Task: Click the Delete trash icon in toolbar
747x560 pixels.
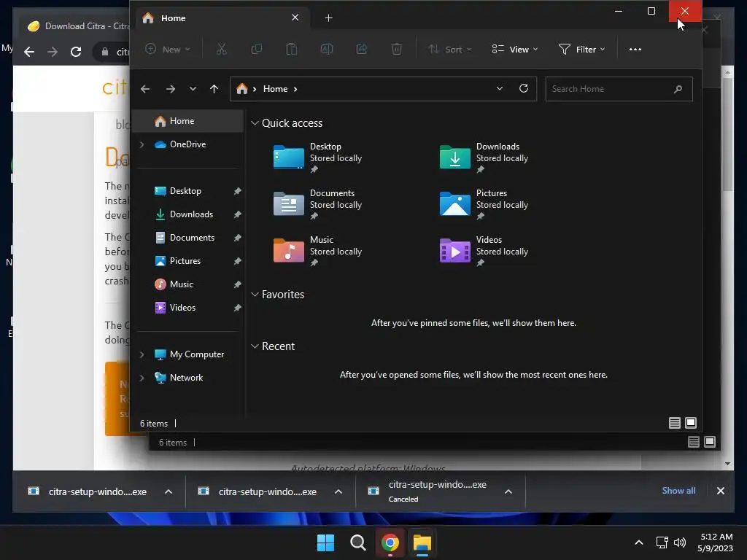Action: tap(397, 49)
